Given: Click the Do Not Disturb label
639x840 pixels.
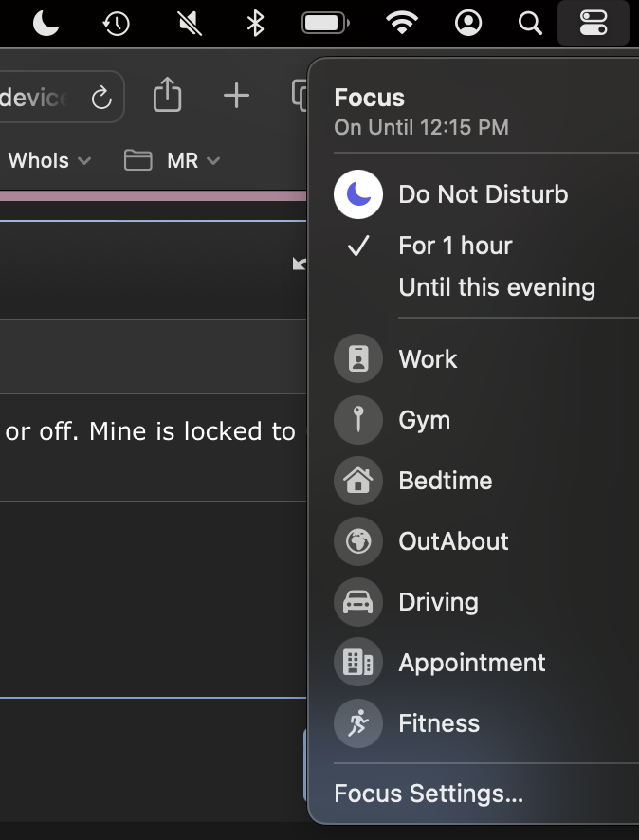Looking at the screenshot, I should tap(484, 194).
